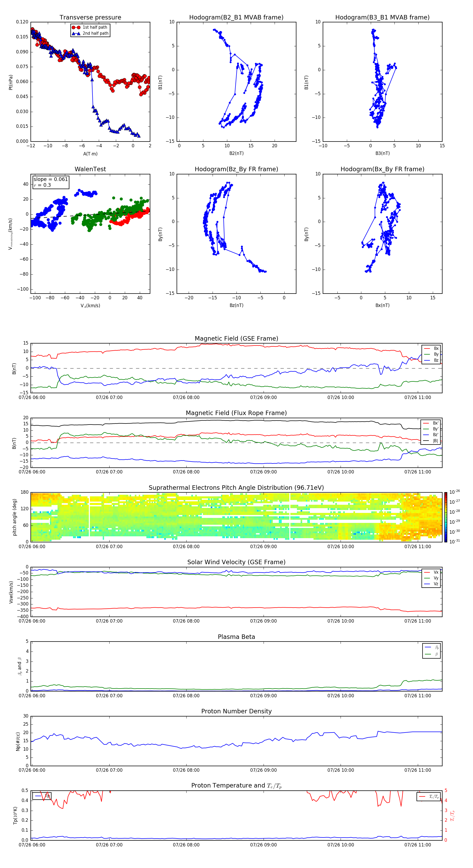Click '10^-26' colorbar label
473x868 pixels.
[x=455, y=492]
